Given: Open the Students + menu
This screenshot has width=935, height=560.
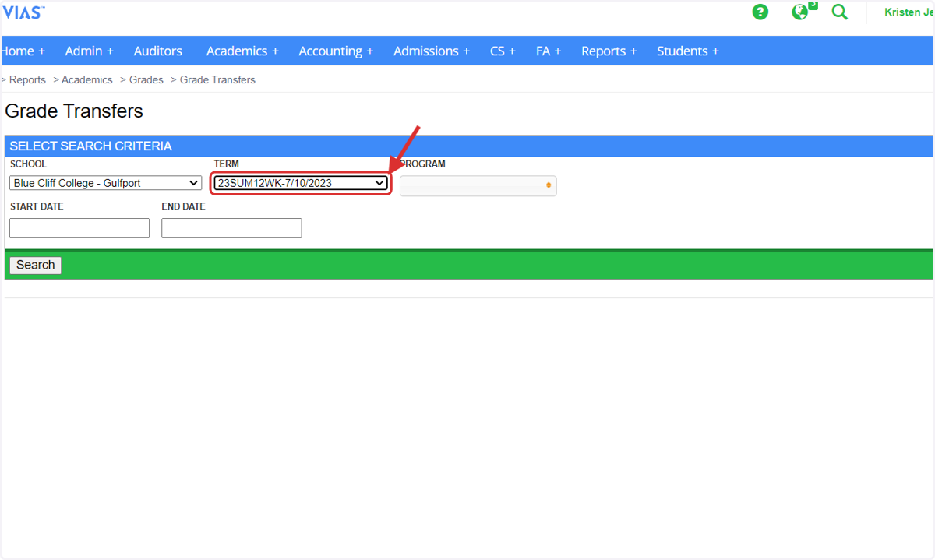Looking at the screenshot, I should click(688, 51).
